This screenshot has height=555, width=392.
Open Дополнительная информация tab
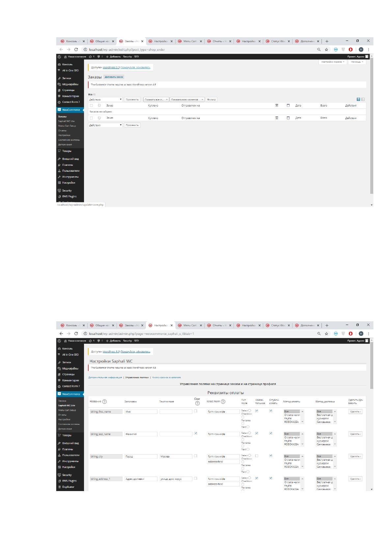105,377
